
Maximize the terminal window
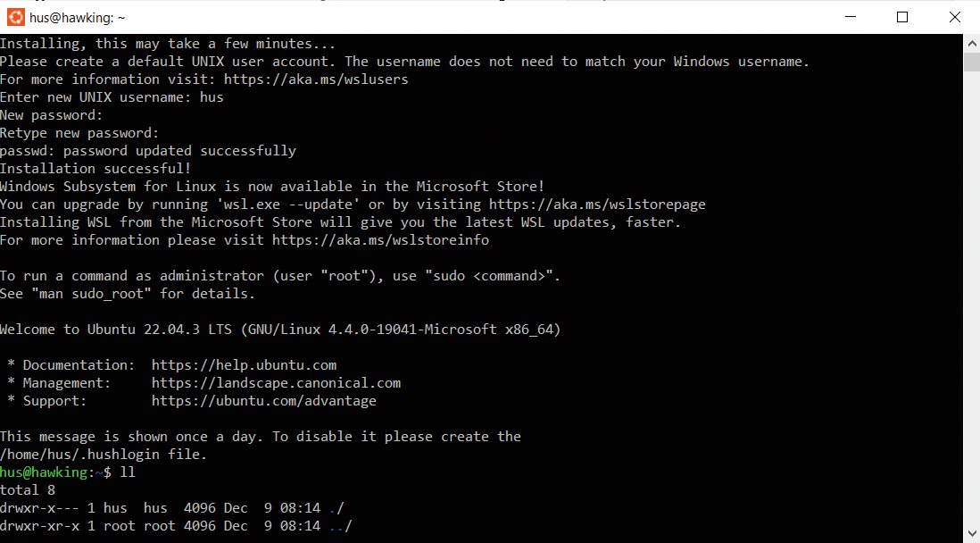click(x=901, y=17)
